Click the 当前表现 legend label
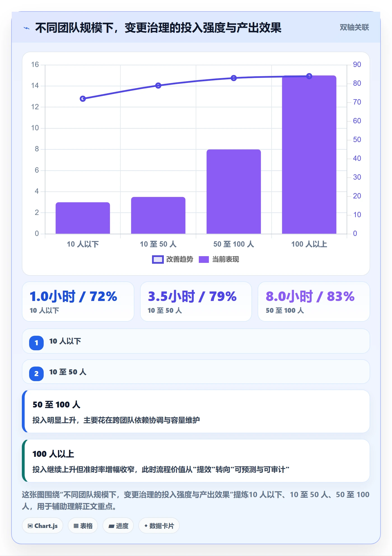 click(225, 260)
